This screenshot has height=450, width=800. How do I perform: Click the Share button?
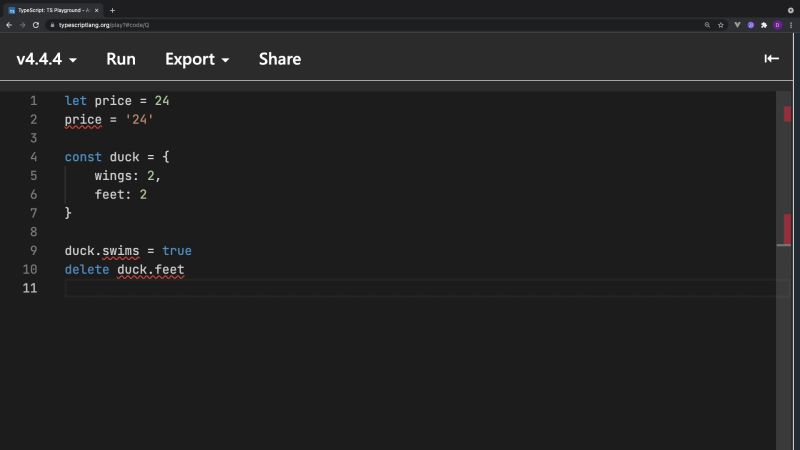tap(280, 59)
